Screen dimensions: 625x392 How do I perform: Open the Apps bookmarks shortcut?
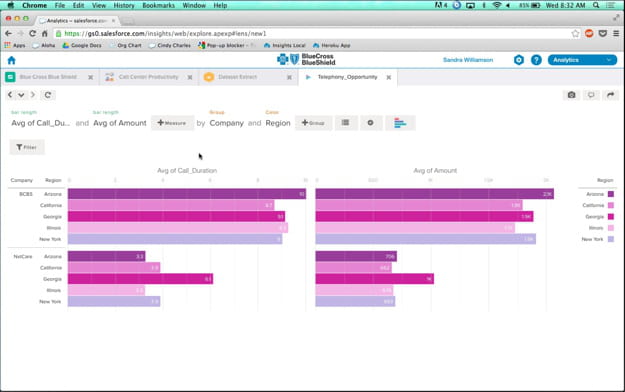(15, 45)
